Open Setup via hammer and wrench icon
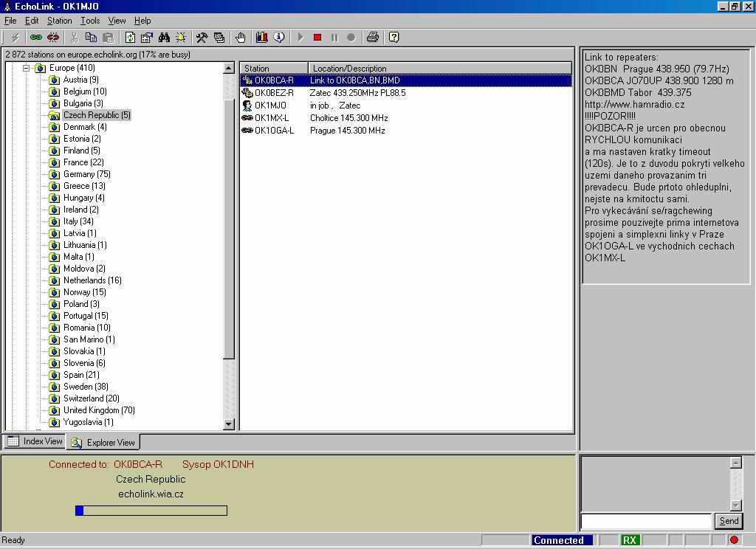The width and height of the screenshot is (756, 549). tap(202, 37)
